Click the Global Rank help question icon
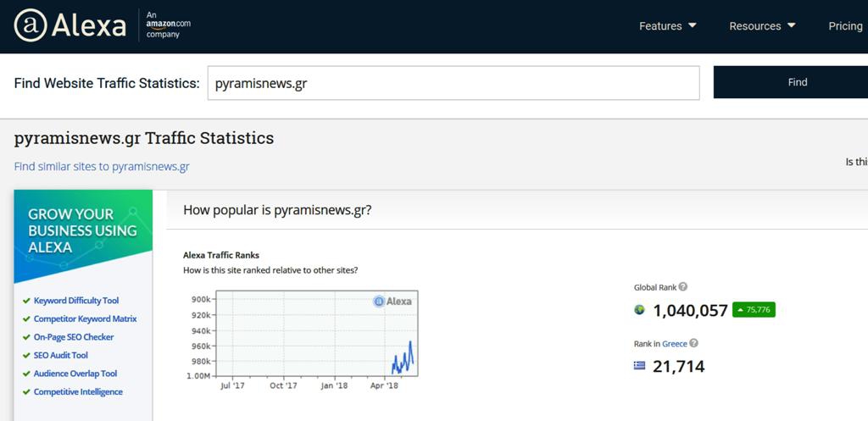The height and width of the screenshot is (421, 868). tap(683, 287)
